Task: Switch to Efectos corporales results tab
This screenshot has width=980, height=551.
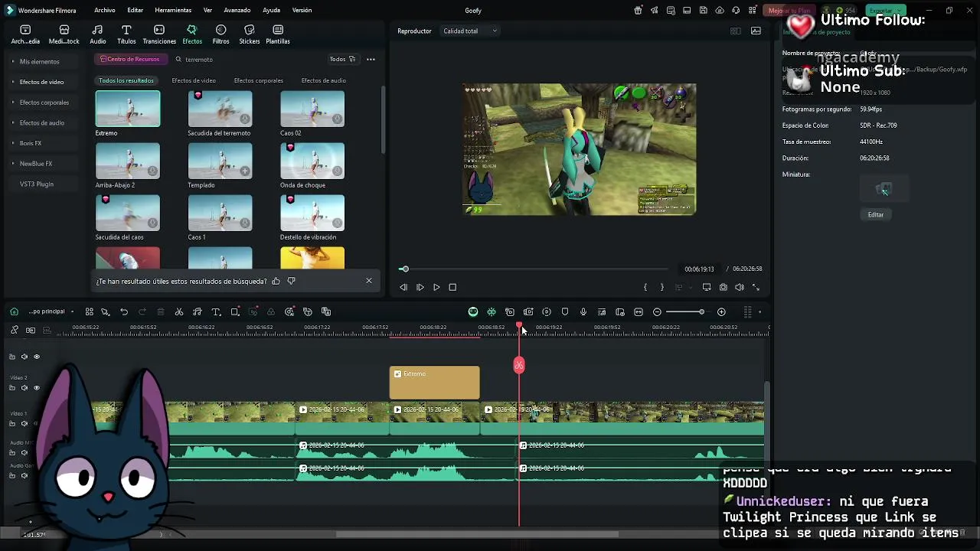Action: 259,80
